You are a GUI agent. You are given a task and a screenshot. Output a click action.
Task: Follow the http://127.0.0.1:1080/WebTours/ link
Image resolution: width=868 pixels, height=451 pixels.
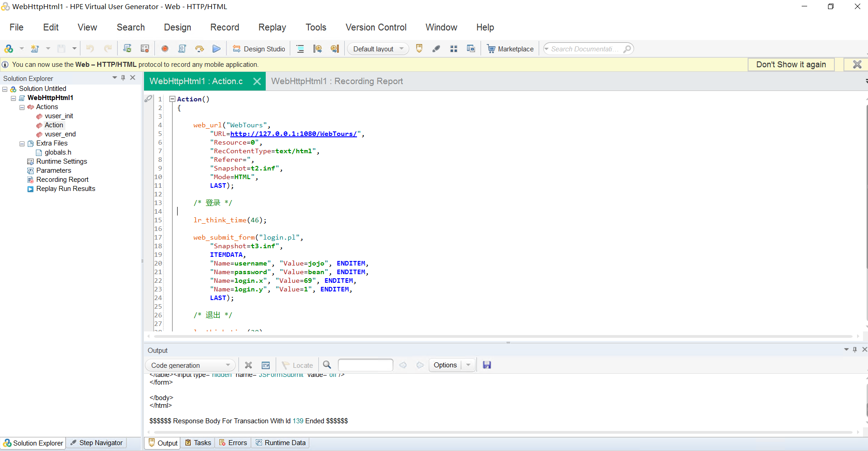point(293,134)
